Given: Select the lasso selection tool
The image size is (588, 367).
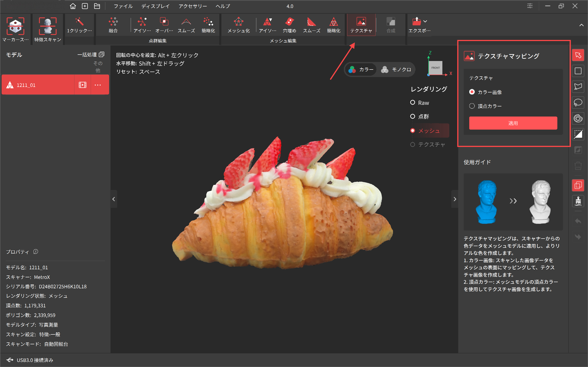Looking at the screenshot, I should tap(578, 103).
